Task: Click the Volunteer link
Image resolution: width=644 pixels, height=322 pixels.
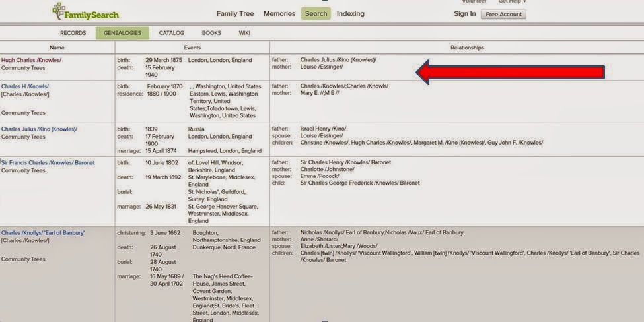Action: tap(474, 1)
